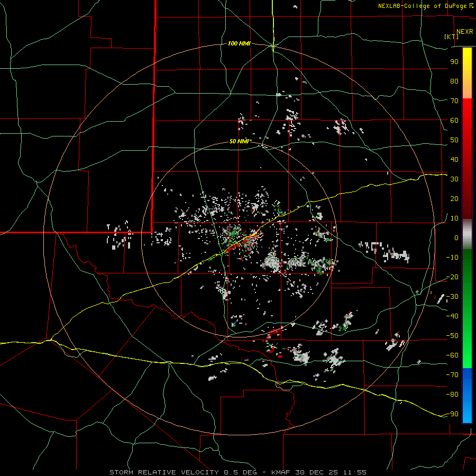Click the 80 value on velocity legend
The width and height of the screenshot is (476, 476).
point(454,81)
